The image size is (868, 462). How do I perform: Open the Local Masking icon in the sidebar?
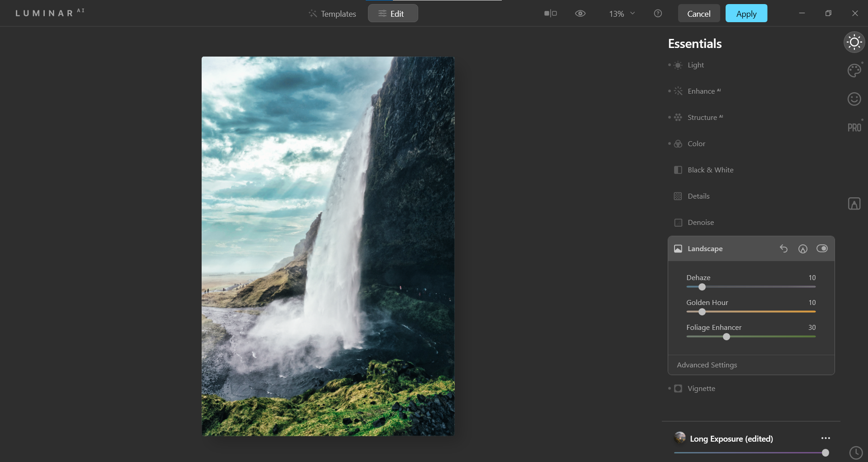[x=854, y=204]
